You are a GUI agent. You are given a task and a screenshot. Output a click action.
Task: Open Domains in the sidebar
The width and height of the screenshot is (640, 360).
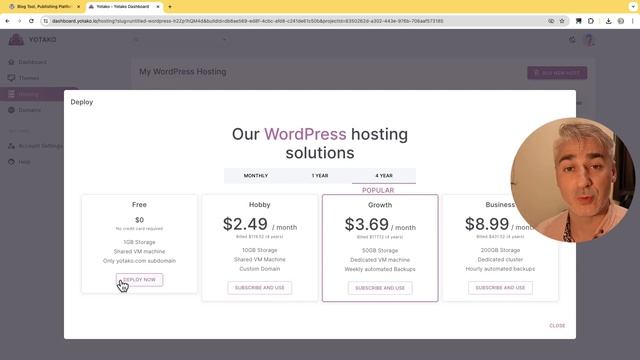point(29,110)
